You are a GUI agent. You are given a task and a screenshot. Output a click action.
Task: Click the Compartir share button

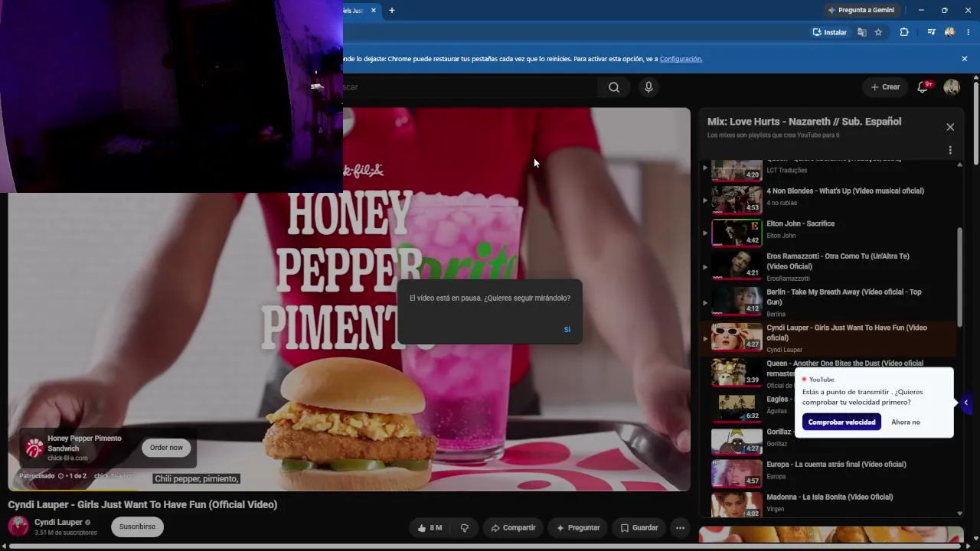click(x=513, y=528)
